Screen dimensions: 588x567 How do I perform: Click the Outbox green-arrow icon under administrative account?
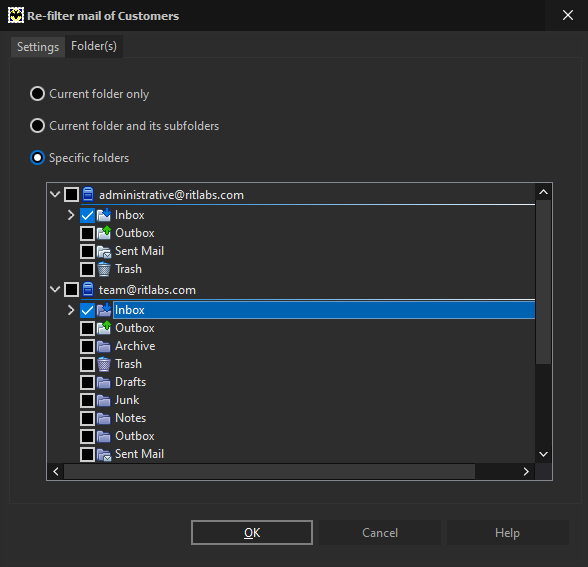point(104,233)
